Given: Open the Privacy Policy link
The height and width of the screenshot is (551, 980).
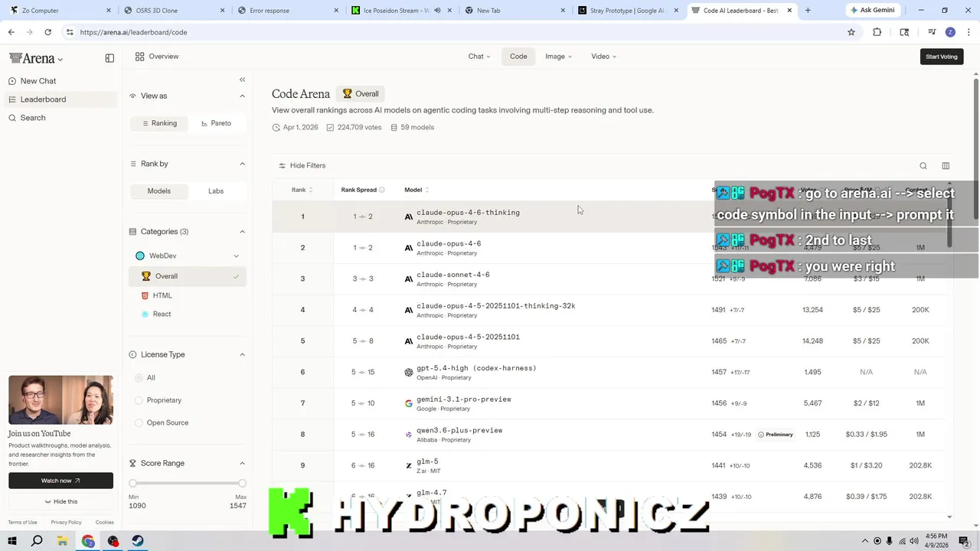Looking at the screenshot, I should click(x=66, y=523).
